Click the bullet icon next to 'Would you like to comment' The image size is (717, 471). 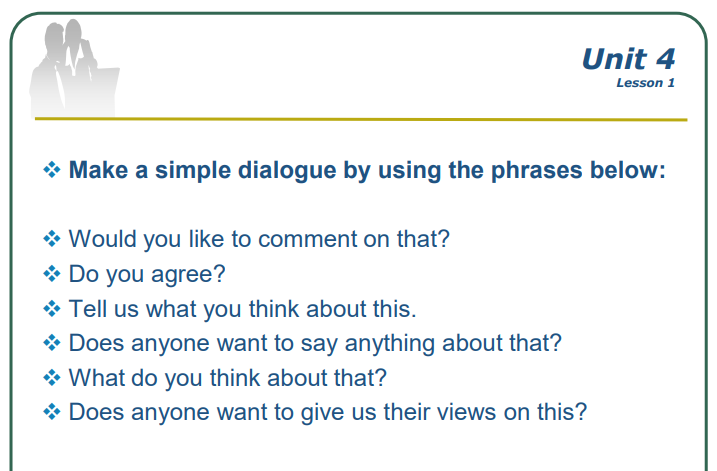52,239
